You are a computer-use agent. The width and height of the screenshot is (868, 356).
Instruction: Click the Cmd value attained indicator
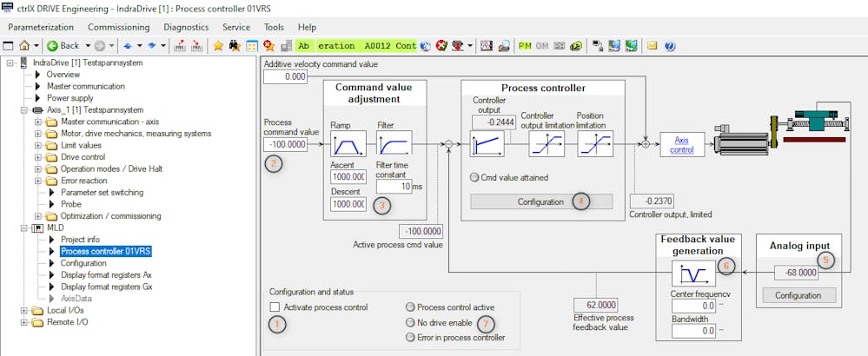[x=474, y=178]
